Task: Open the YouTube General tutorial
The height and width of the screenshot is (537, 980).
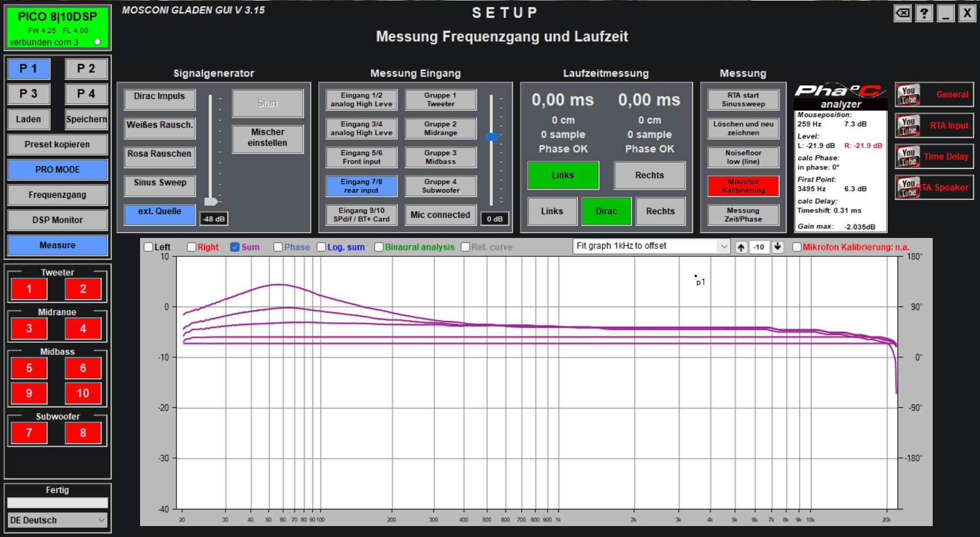Action: 934,94
